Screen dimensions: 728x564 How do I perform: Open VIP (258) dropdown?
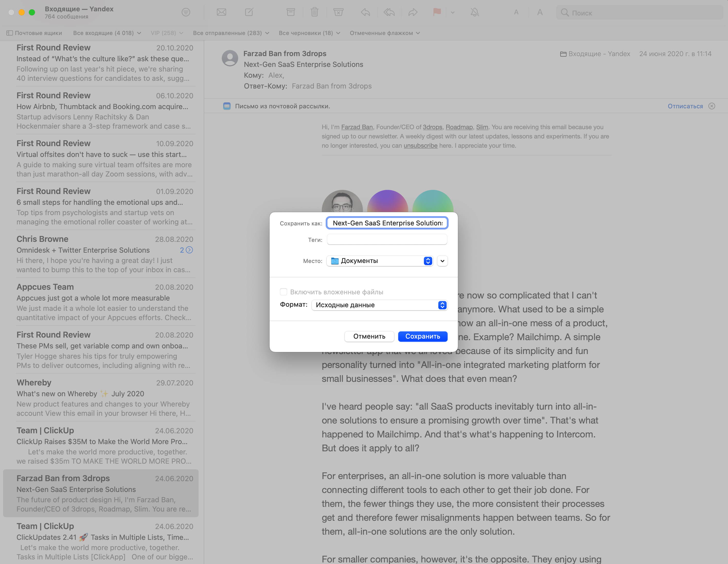tap(167, 33)
